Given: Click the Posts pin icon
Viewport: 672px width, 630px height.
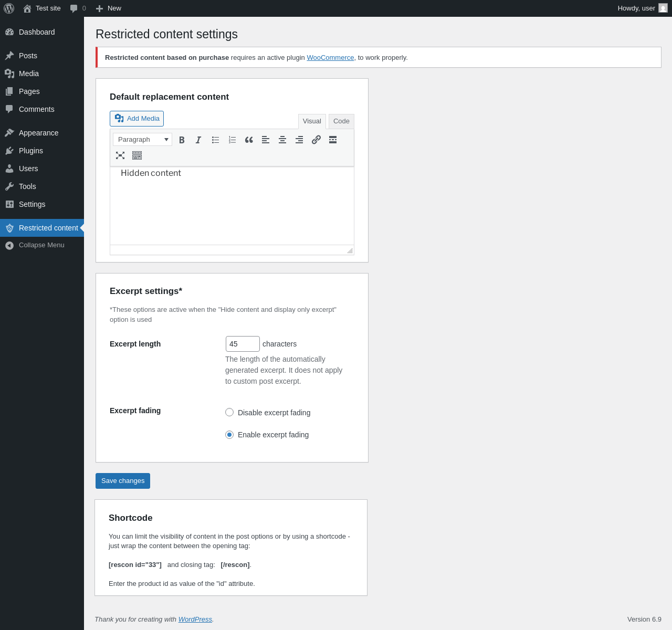Looking at the screenshot, I should (9, 56).
